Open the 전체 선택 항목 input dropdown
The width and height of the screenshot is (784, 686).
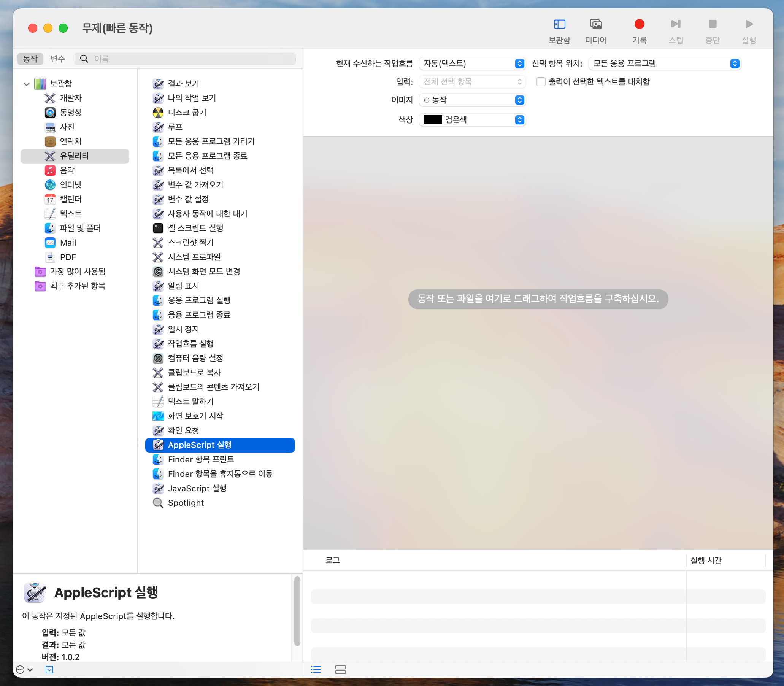[x=472, y=82]
